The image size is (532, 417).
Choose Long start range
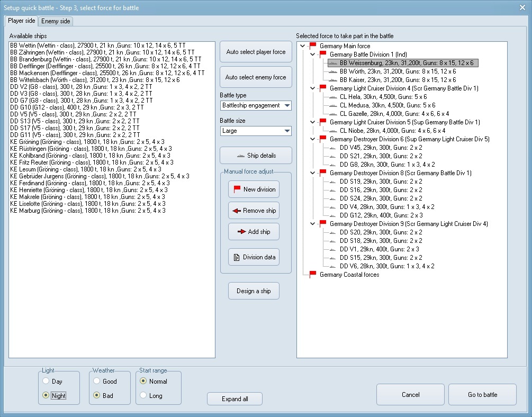click(143, 395)
